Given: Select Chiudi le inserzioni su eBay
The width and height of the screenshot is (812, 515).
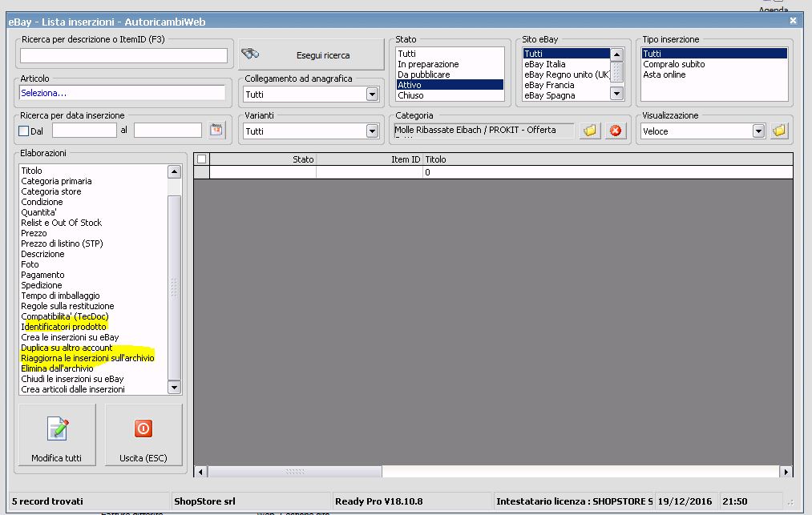Looking at the screenshot, I should (93, 379).
